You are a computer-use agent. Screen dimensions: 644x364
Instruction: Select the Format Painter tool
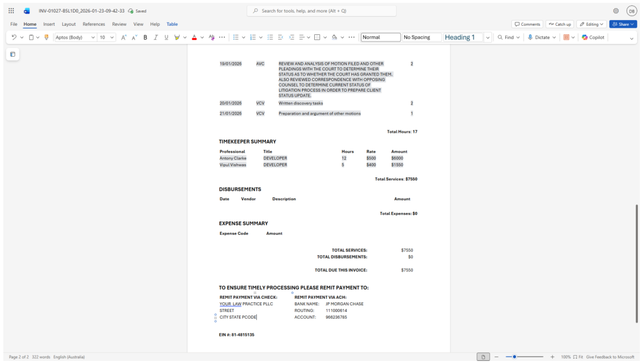click(46, 37)
